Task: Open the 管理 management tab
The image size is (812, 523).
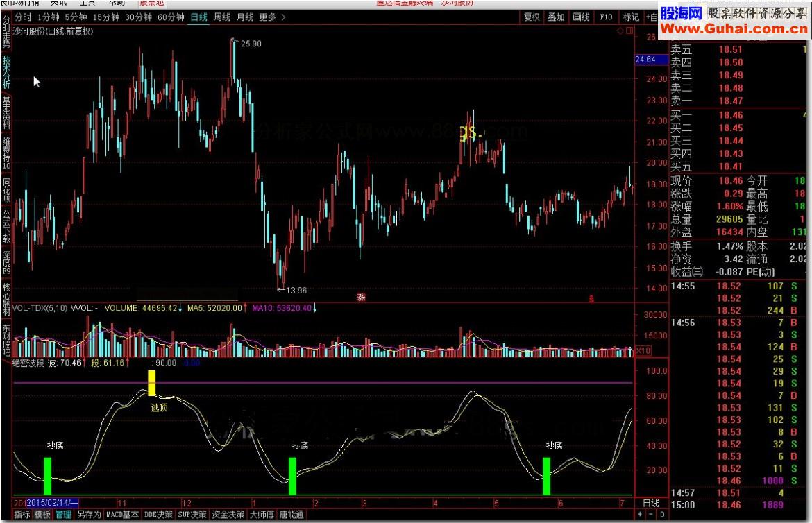Action: pyautogui.click(x=63, y=515)
